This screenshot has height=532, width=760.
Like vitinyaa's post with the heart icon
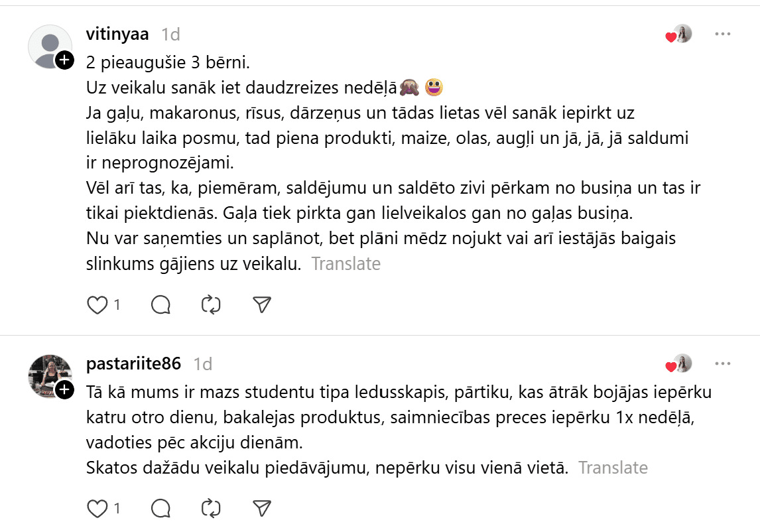click(97, 304)
